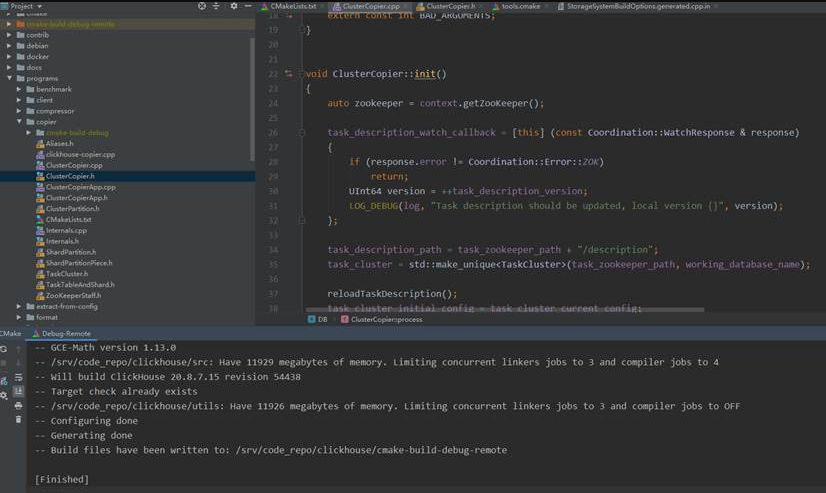Toggle soft-wrap in CMake console

coord(18,377)
